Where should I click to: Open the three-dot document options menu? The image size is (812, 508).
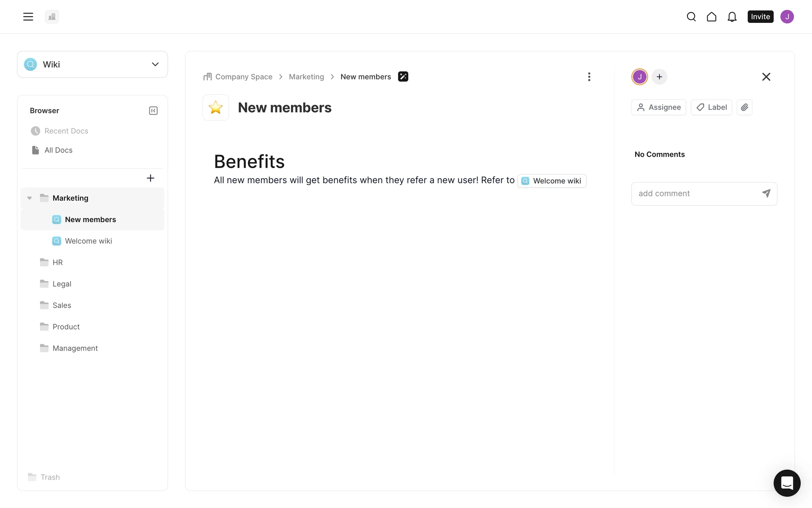(x=589, y=77)
